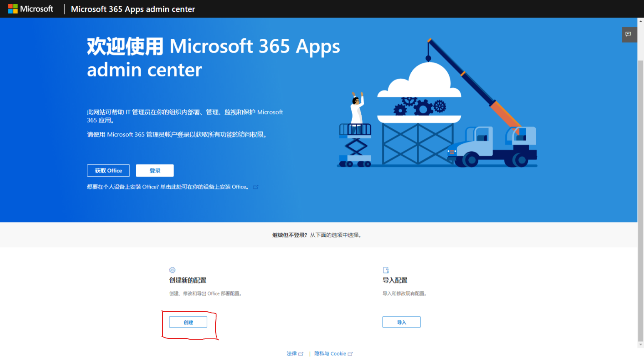Click the scrollbar up arrow
Screen dimensions: 644x358
(x=641, y=21)
